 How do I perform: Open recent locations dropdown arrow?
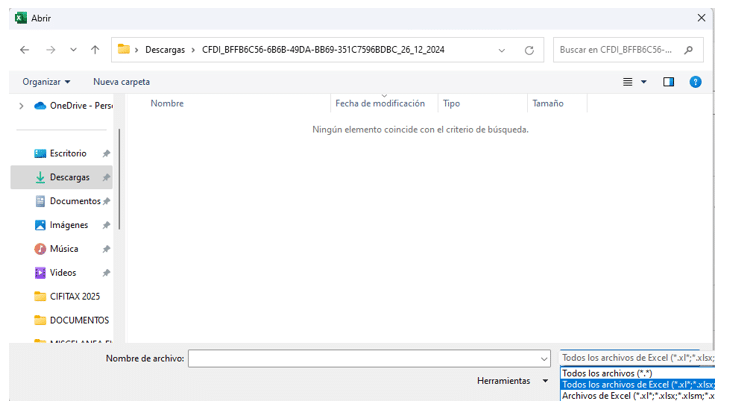(73, 49)
